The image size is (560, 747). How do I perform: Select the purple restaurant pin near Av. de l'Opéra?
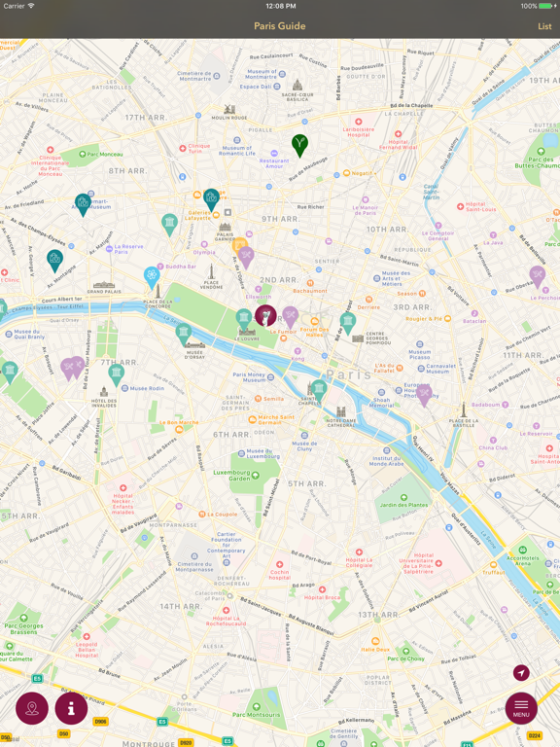click(246, 257)
